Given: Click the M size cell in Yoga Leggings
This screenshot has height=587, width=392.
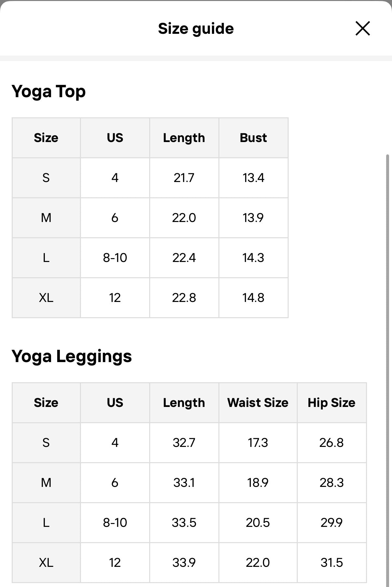Looking at the screenshot, I should (46, 483).
